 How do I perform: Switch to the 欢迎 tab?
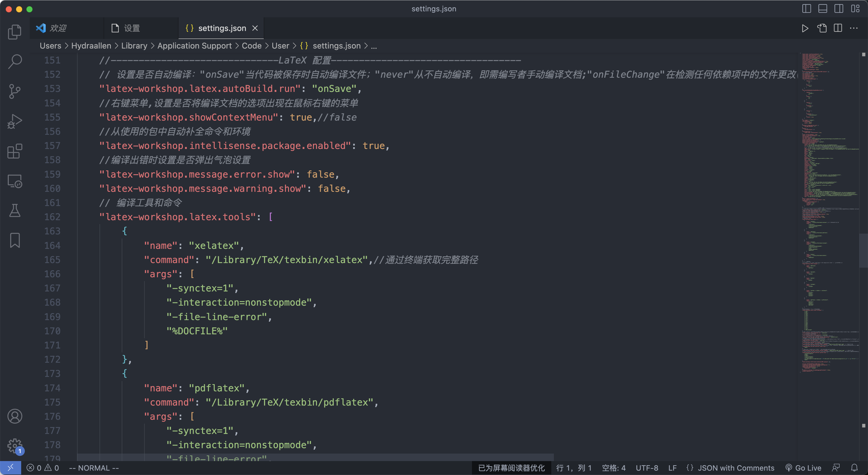[x=58, y=28]
